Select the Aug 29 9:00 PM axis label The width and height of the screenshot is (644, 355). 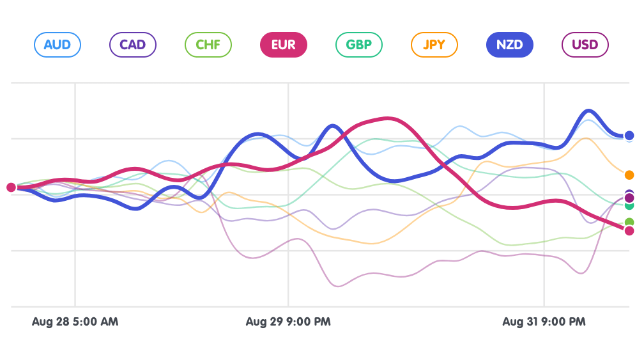[288, 322]
